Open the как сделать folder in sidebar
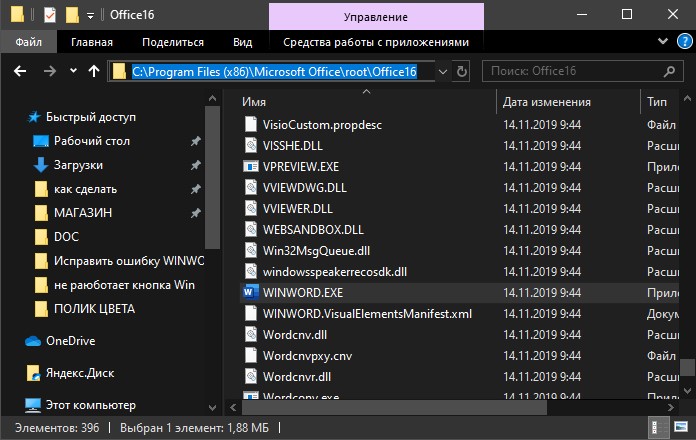The width and height of the screenshot is (696, 440). point(85,189)
